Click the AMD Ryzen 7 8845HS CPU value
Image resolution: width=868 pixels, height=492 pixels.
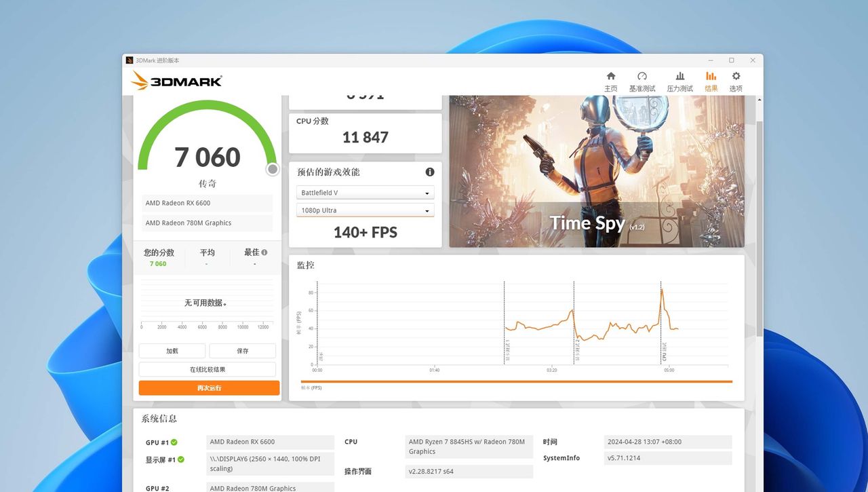coord(469,447)
